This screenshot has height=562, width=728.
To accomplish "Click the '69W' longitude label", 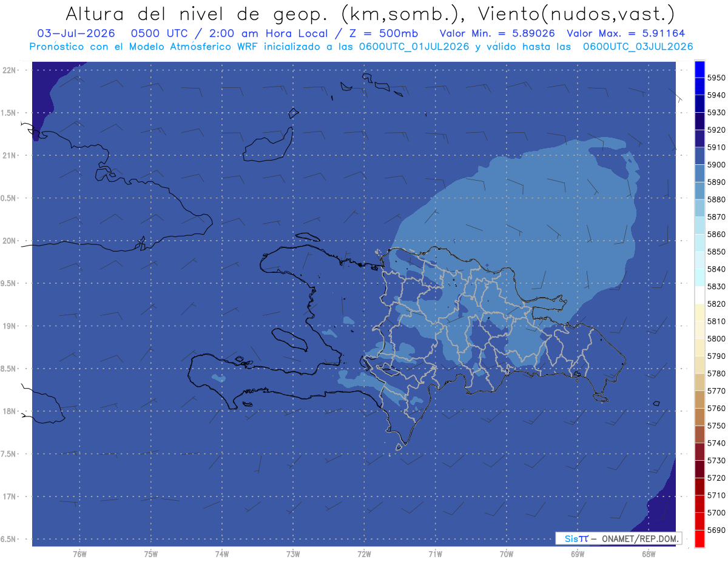I will point(578,554).
